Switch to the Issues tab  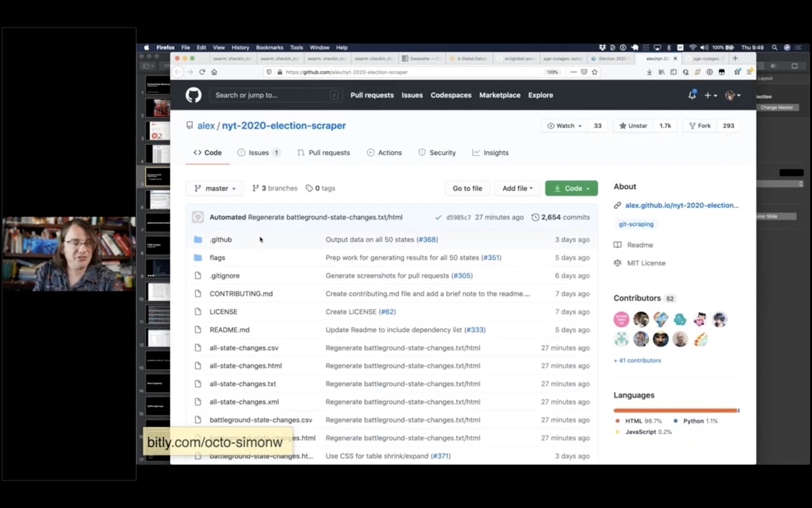coord(258,153)
